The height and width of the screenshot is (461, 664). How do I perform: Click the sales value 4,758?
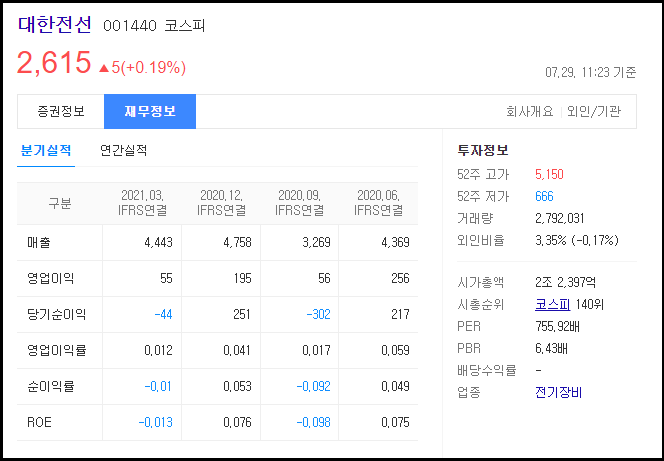pos(237,243)
